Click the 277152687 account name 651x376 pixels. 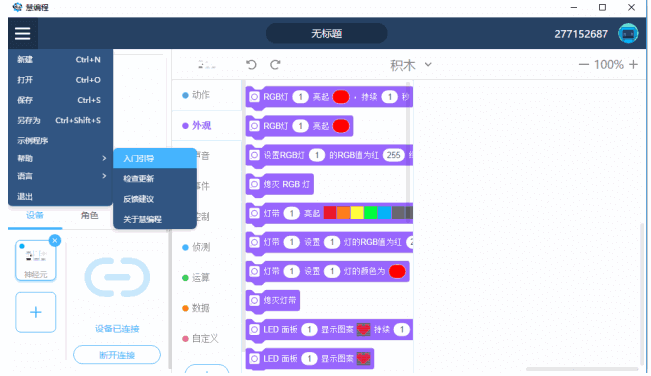pyautogui.click(x=581, y=34)
